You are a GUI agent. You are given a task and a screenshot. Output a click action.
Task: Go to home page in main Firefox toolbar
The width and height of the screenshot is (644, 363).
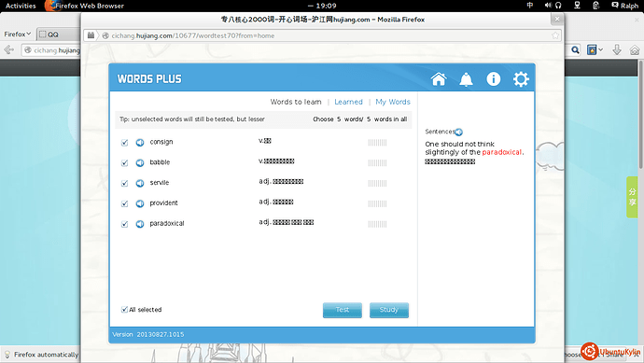click(635, 50)
